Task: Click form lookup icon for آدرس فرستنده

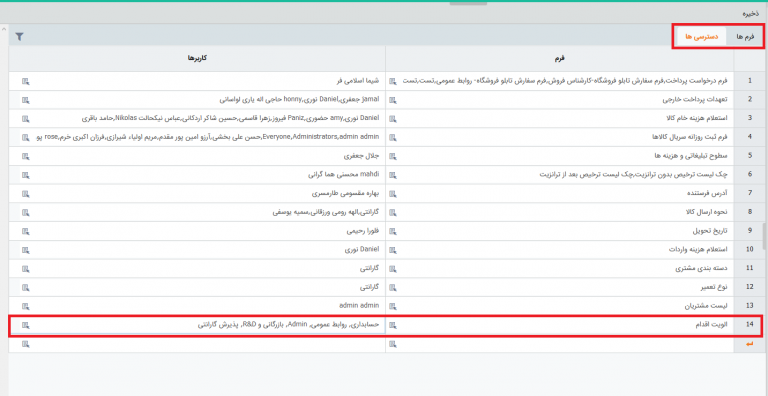Action: [393, 194]
